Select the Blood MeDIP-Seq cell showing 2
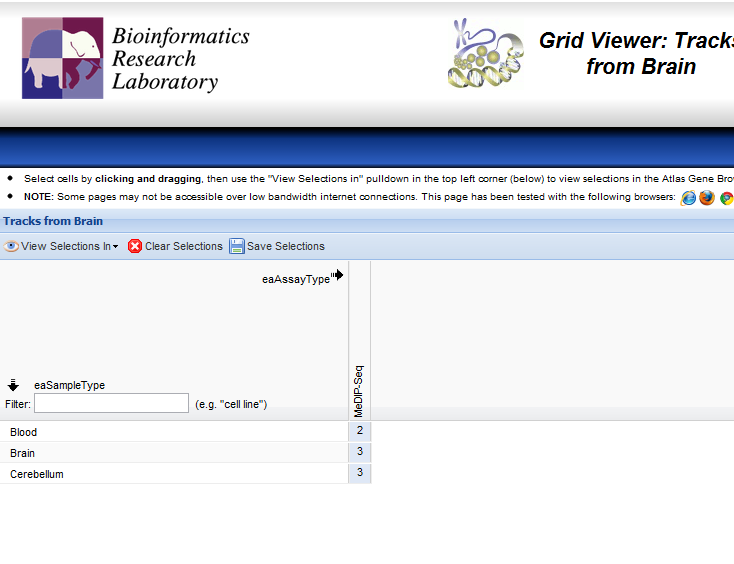The image size is (734, 564). point(359,431)
